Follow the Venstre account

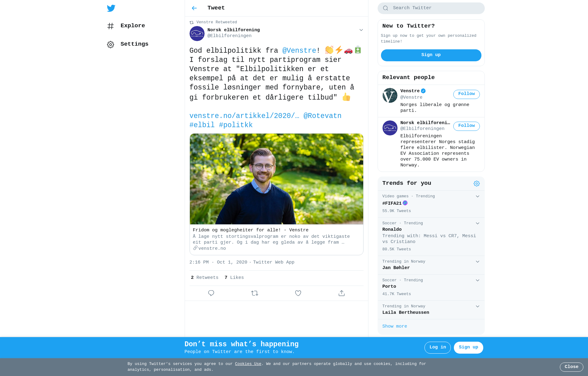tap(466, 94)
